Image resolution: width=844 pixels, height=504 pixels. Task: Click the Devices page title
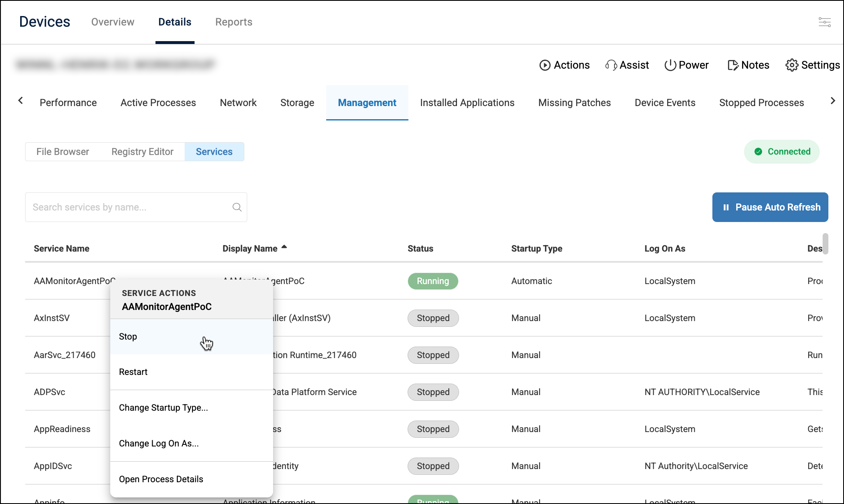point(45,22)
